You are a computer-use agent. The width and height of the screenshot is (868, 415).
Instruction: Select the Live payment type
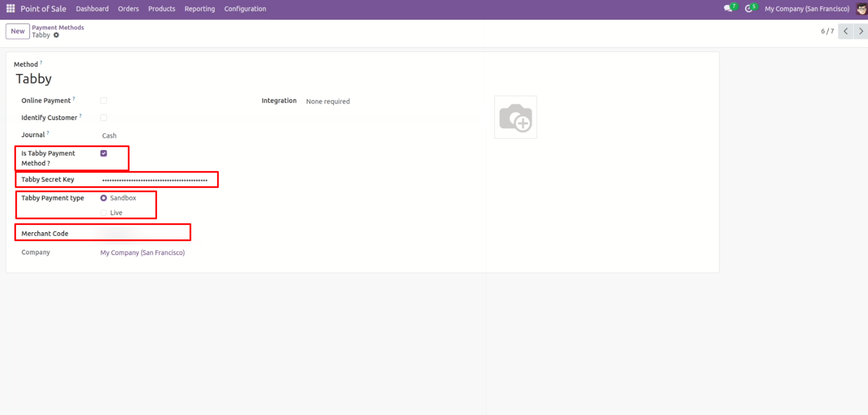(x=104, y=213)
